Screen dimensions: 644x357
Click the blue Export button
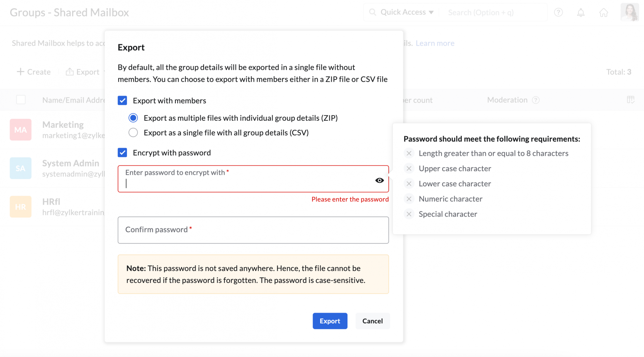(330, 321)
